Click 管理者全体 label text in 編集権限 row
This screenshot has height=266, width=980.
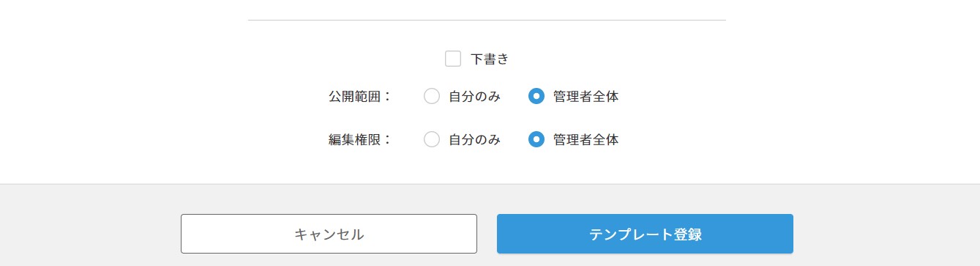point(586,139)
